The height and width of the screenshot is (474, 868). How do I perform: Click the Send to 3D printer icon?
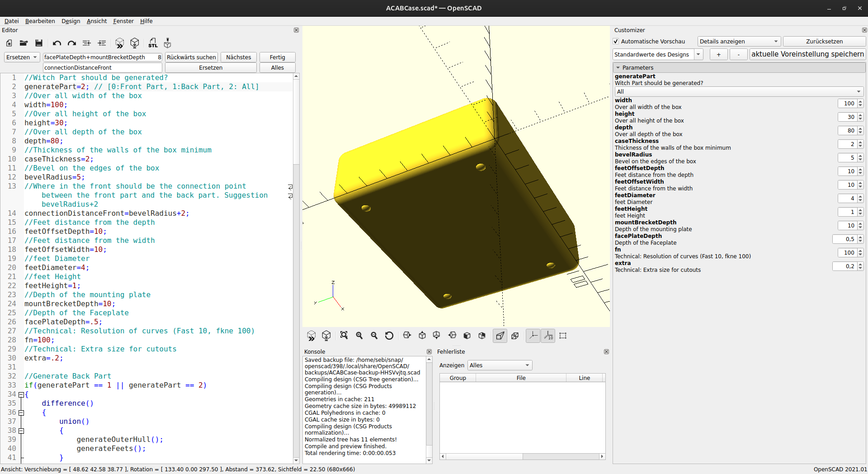point(167,43)
